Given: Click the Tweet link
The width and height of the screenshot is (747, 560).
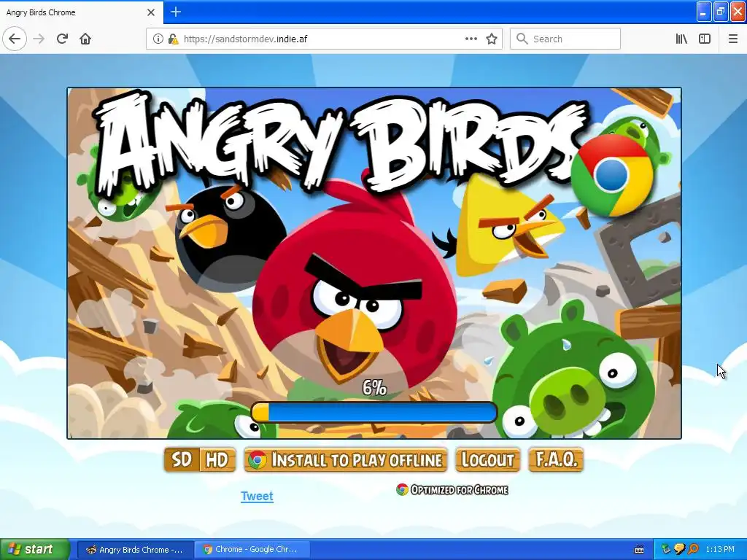Looking at the screenshot, I should point(257,496).
